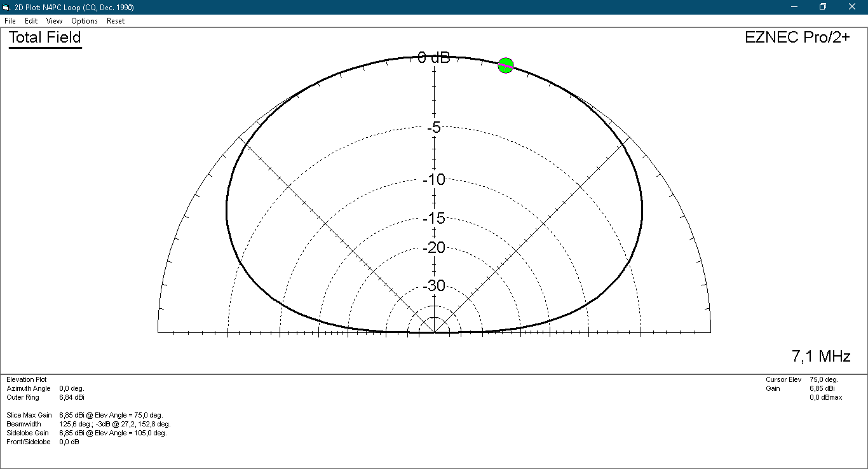Click the 7,1 MHz frequency label
The width and height of the screenshot is (868, 469).
point(821,357)
